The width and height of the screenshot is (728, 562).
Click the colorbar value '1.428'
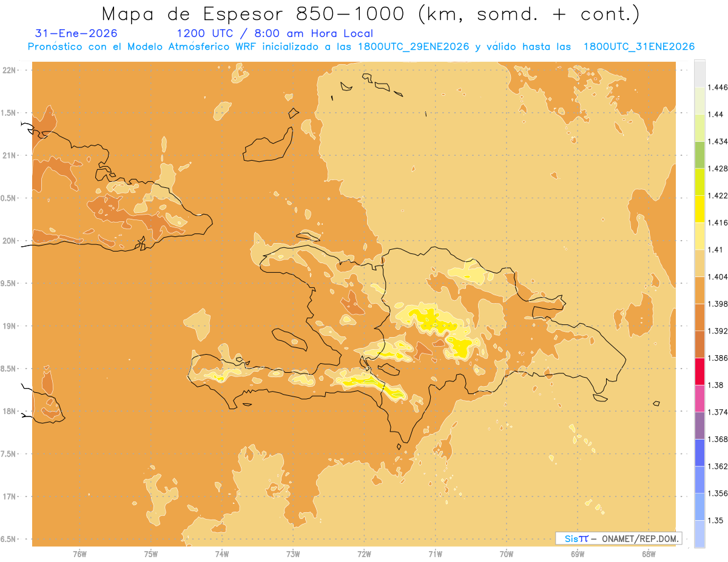[718, 169]
